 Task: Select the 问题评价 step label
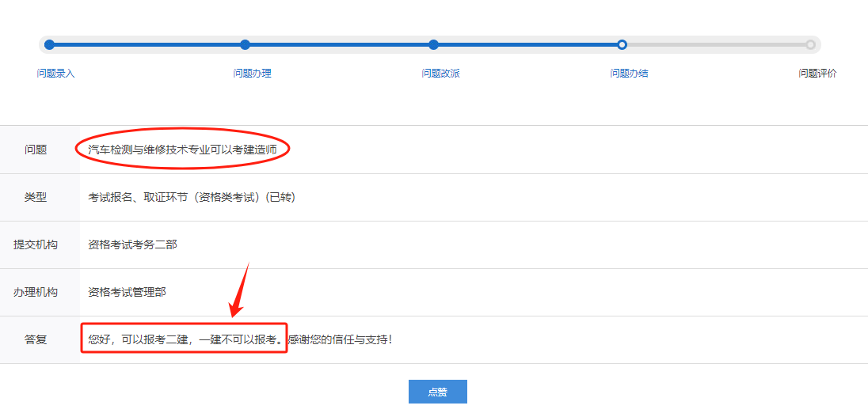pos(817,74)
